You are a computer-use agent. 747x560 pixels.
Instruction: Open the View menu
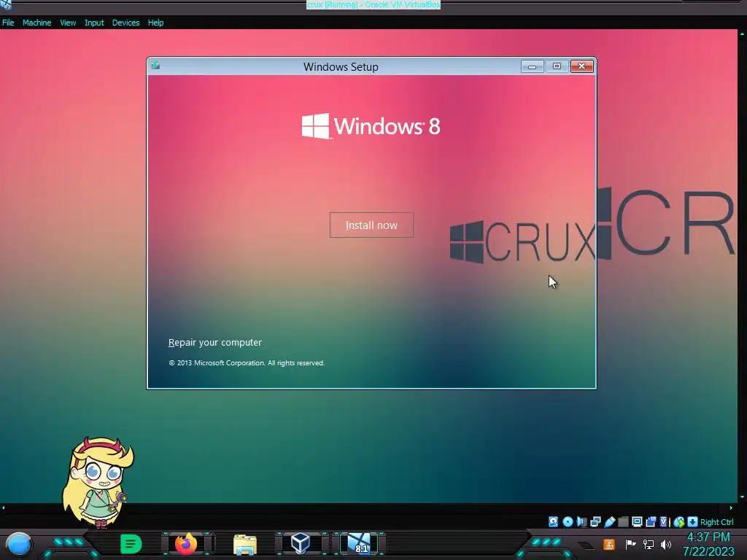[x=68, y=23]
